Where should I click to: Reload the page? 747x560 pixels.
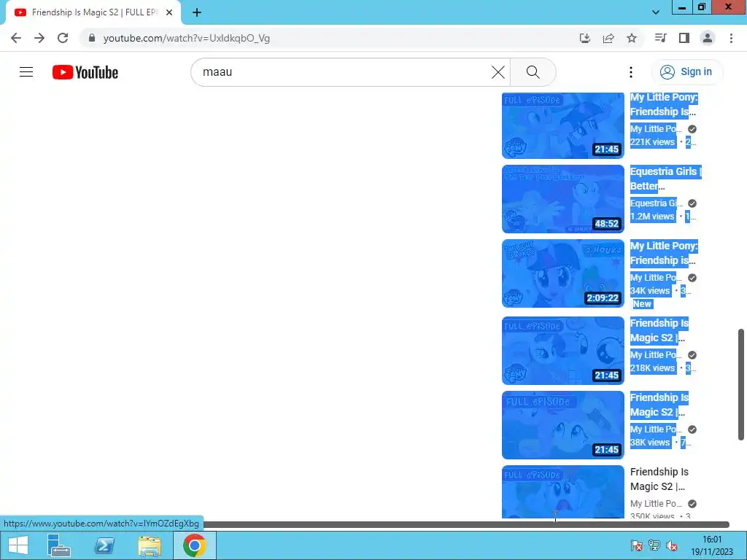click(63, 38)
